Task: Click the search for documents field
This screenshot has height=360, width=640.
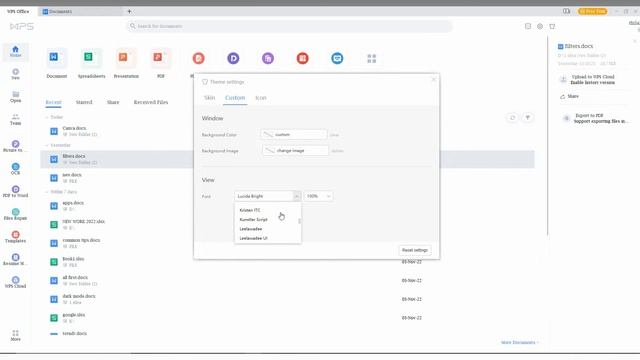Action: 289,26
